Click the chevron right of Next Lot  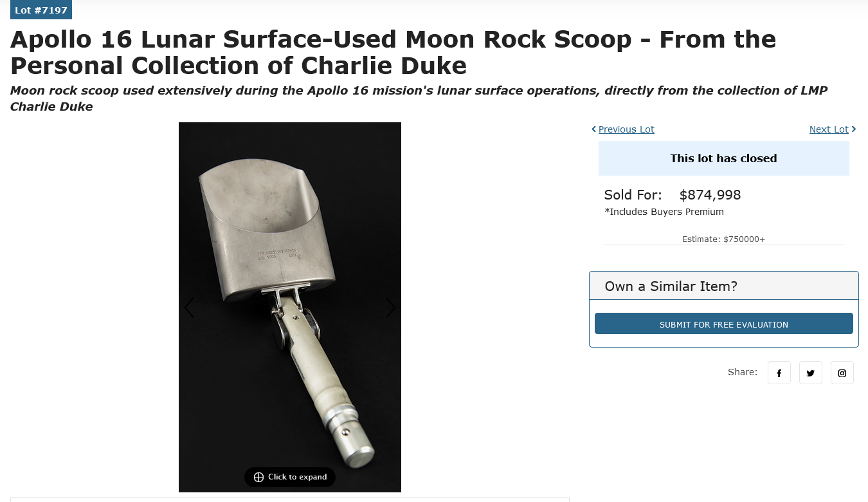point(854,129)
